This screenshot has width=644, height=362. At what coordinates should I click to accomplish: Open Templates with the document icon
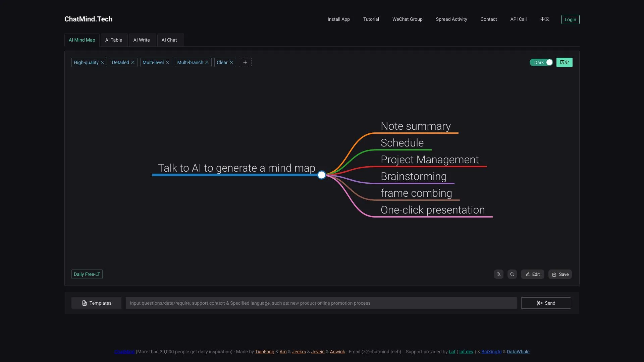tap(96, 303)
